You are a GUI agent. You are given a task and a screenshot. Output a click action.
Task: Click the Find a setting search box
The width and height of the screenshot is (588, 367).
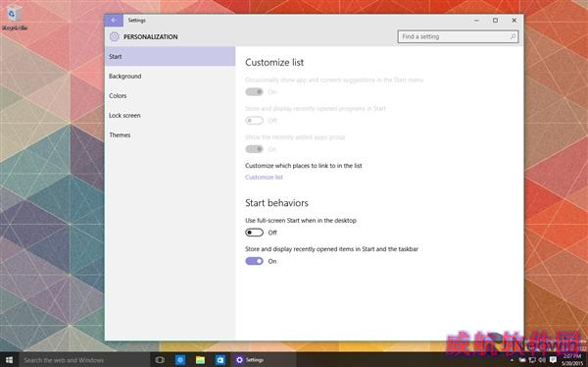point(458,36)
